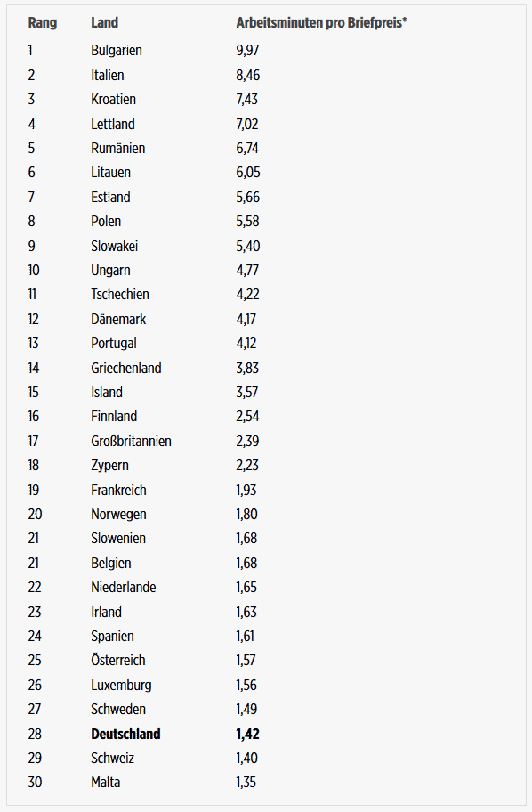Click the Malta entry in the last row
The width and height of the screenshot is (532, 812).
tap(106, 783)
